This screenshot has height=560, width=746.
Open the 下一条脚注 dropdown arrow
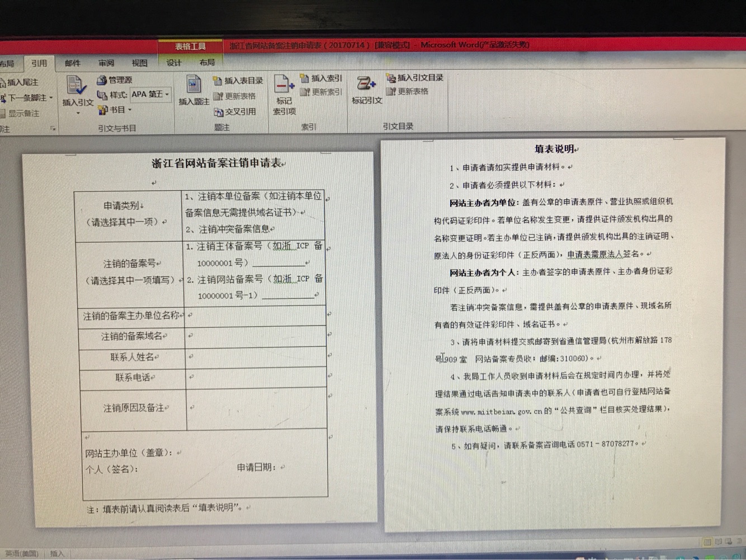[x=51, y=98]
